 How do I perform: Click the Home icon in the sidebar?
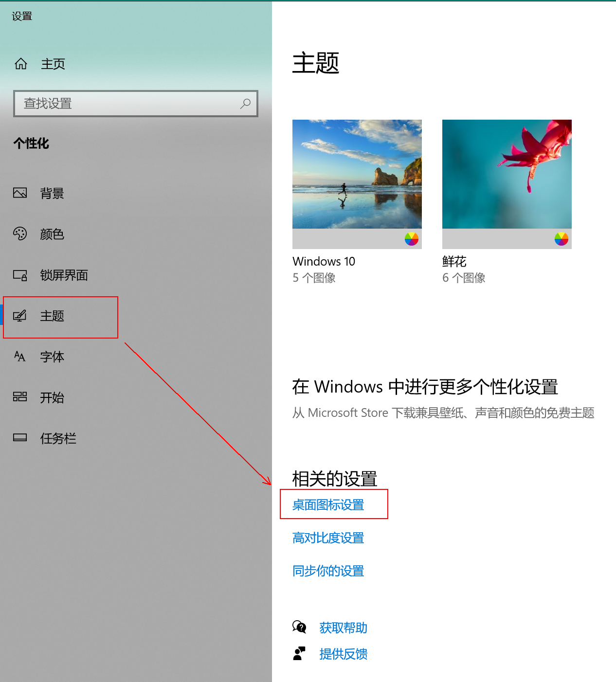[x=21, y=64]
